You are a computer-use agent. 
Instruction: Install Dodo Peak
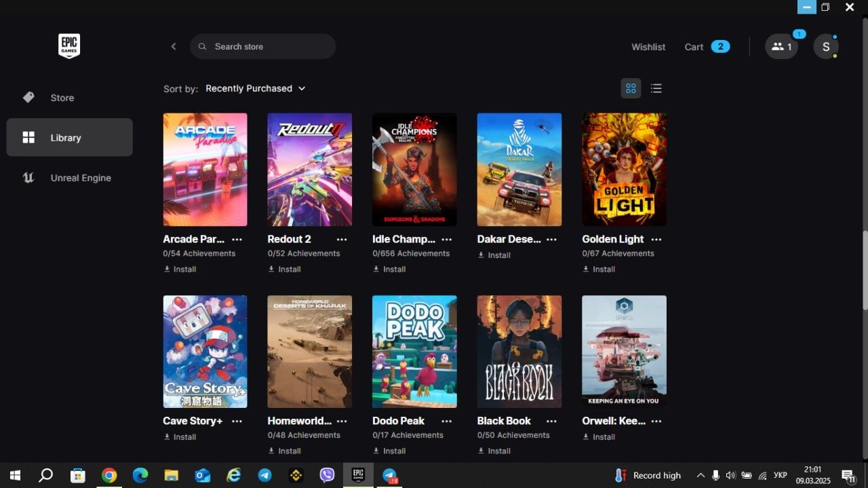389,451
